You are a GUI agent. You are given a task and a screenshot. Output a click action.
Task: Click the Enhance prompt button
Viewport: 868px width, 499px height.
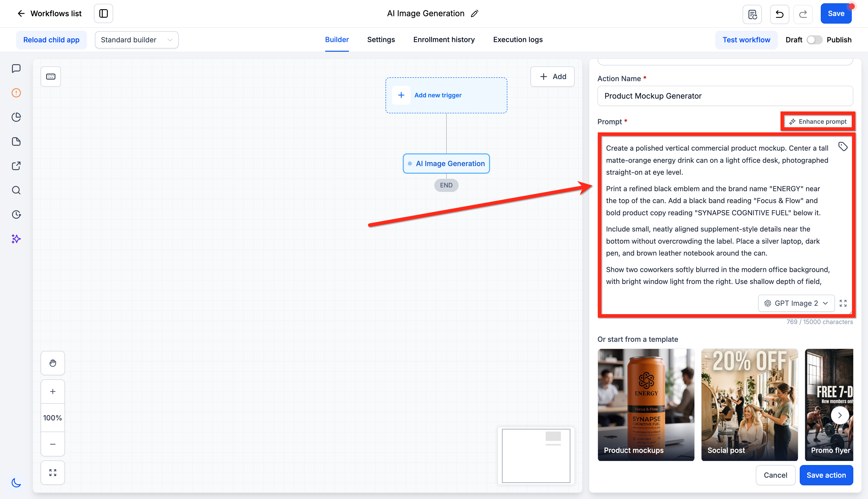click(817, 122)
